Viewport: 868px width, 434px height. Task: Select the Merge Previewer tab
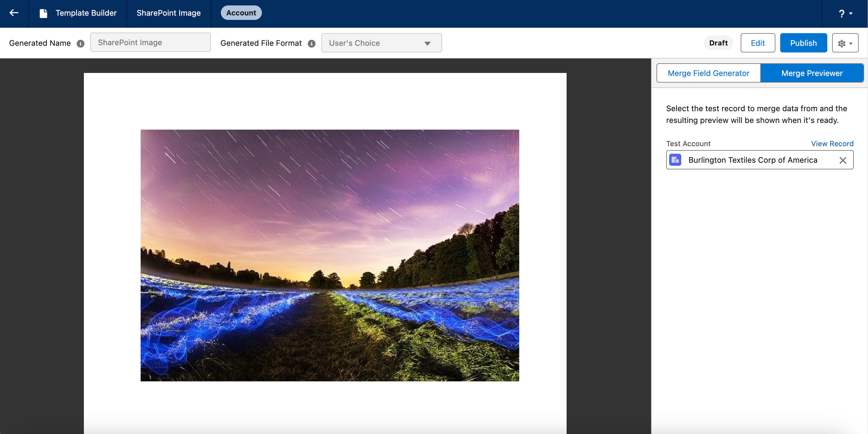point(812,73)
